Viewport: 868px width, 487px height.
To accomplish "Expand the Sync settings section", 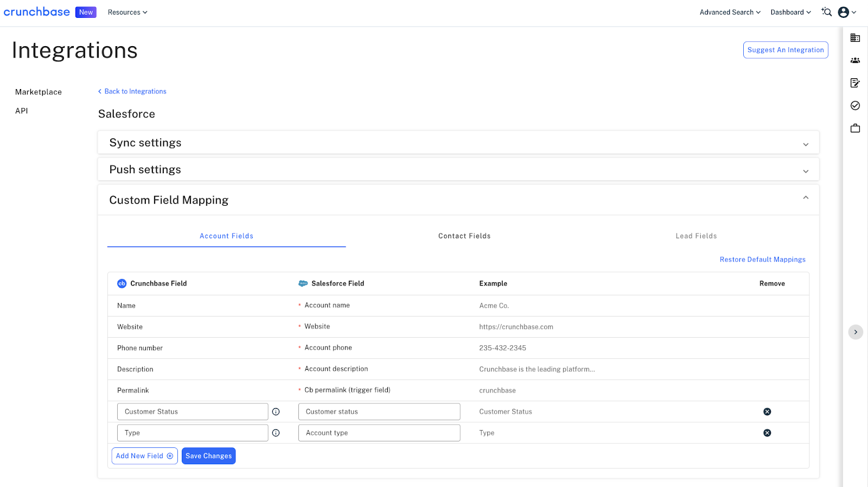I will (458, 143).
